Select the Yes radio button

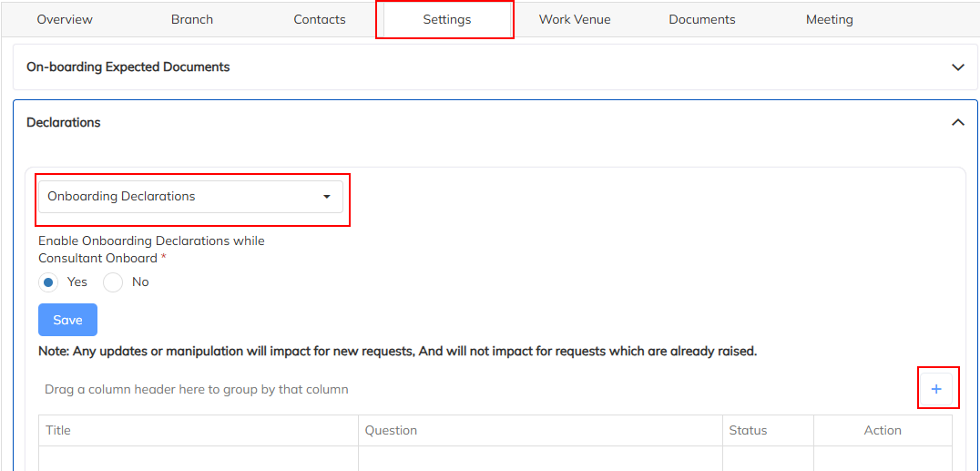(x=49, y=282)
